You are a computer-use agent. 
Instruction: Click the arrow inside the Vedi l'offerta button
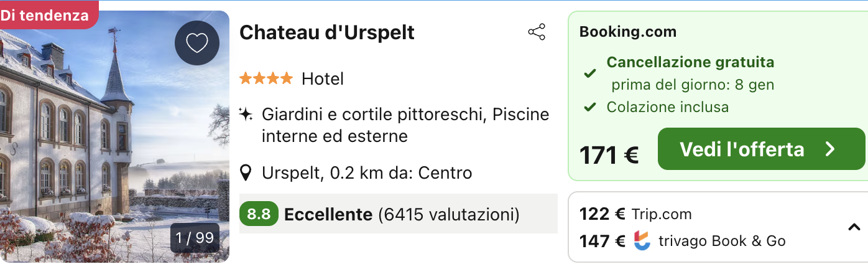[830, 149]
